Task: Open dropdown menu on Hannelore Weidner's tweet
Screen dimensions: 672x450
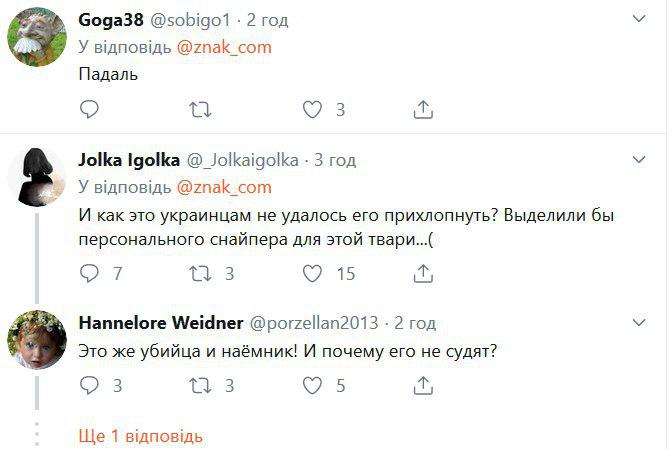Action: point(640,322)
